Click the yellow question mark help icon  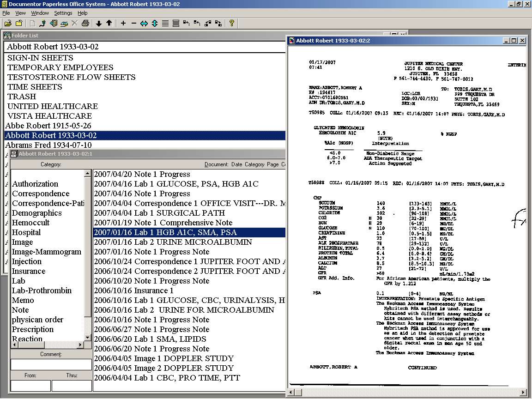pos(232,23)
